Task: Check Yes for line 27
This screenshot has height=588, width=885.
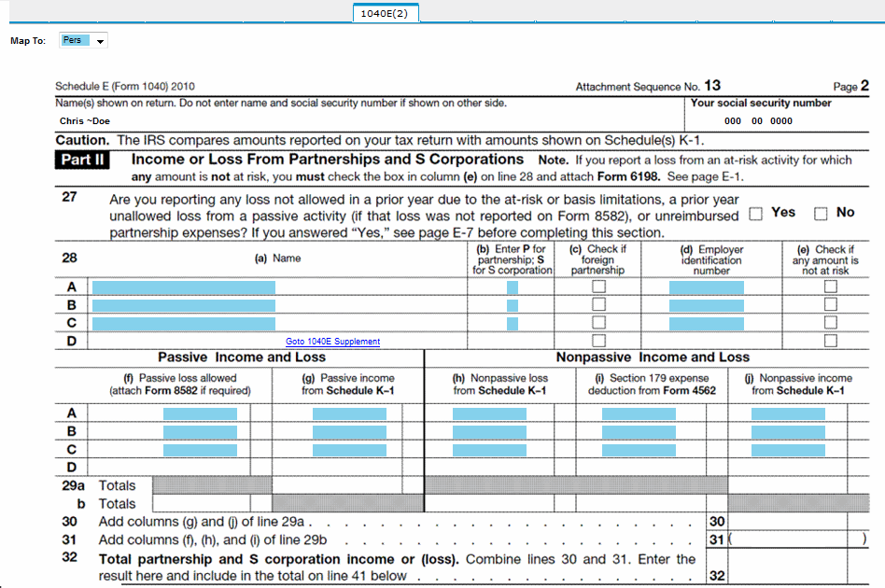Action: tap(756, 214)
